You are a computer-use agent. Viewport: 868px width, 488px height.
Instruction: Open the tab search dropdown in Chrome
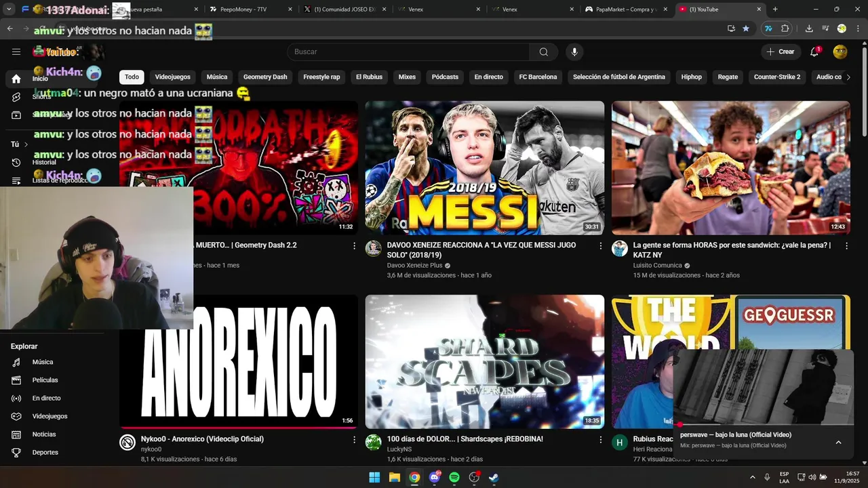point(9,9)
